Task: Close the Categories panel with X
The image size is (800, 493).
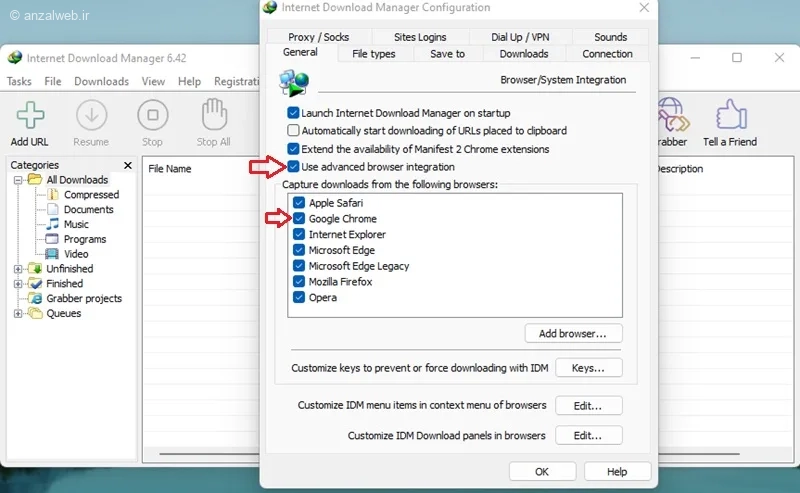Action: pos(128,165)
